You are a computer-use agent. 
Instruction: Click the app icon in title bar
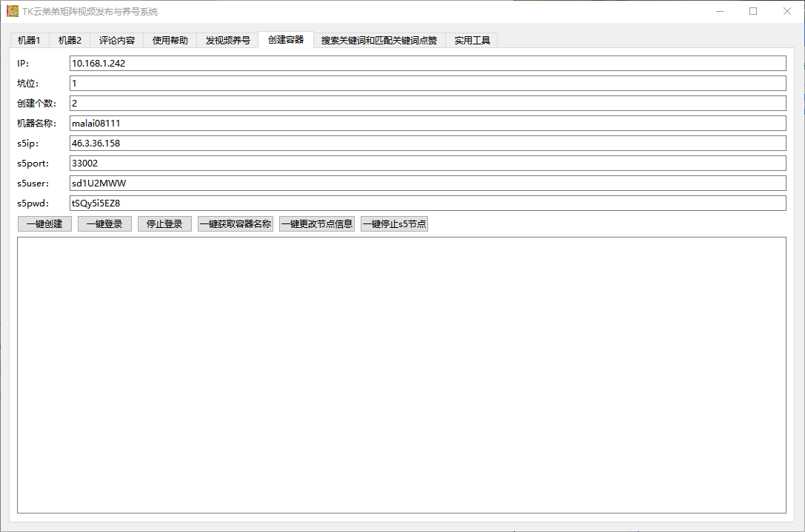coord(13,12)
